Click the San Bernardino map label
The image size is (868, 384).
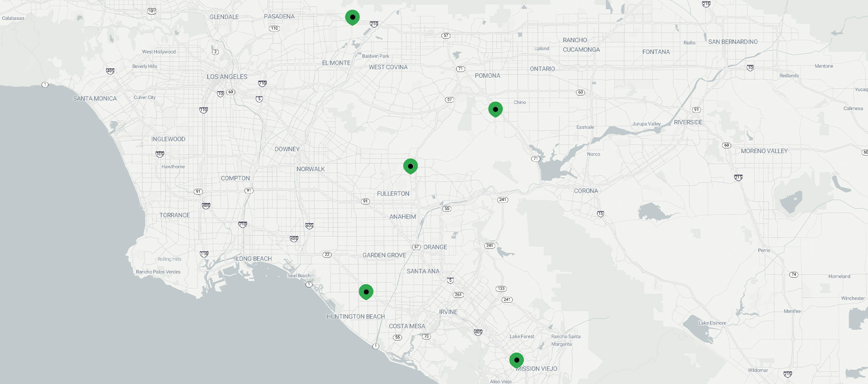coord(733,42)
